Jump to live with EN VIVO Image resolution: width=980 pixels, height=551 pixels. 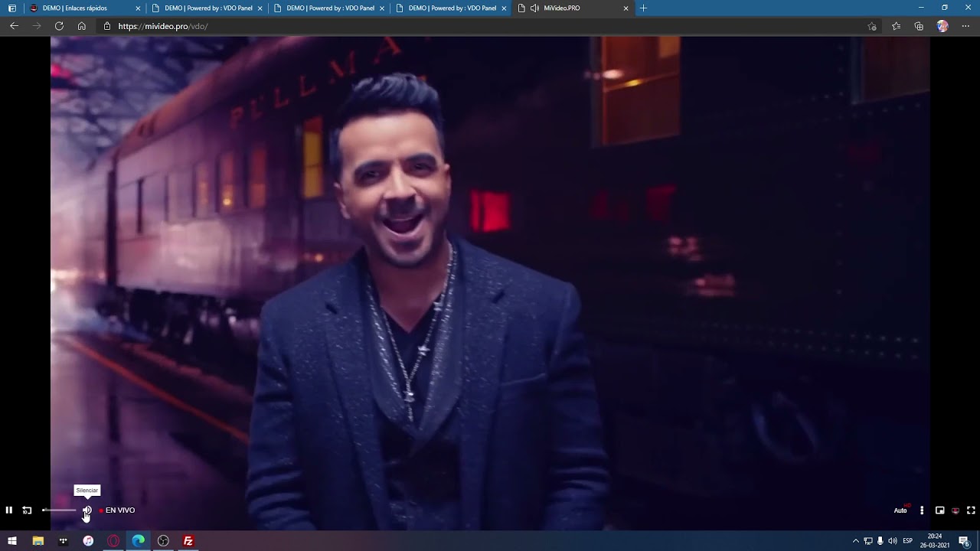[x=117, y=510]
